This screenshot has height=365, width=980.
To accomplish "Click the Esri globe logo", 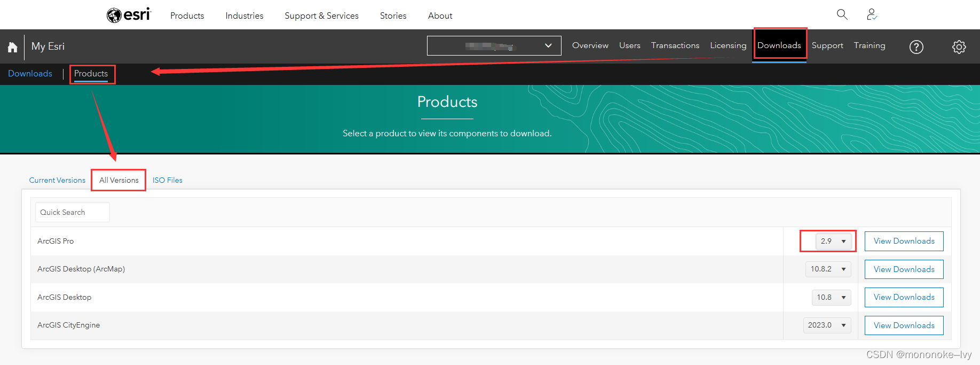I will pyautogui.click(x=129, y=15).
